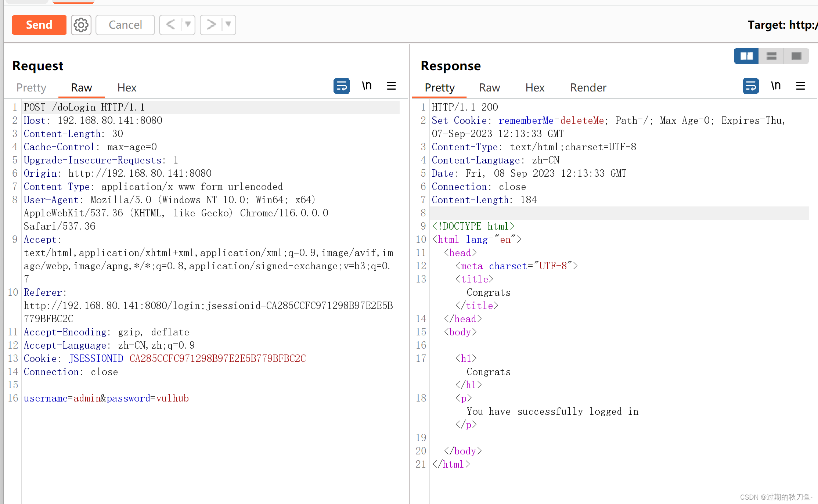Image resolution: width=818 pixels, height=504 pixels.
Task: Click the POST /doLogin request line
Action: pos(84,107)
